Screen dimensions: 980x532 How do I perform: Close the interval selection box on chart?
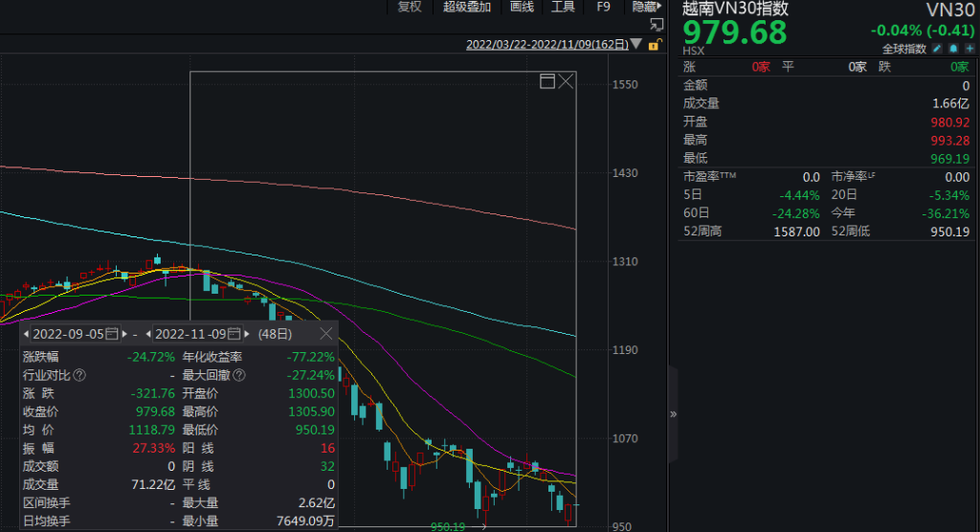tap(566, 81)
